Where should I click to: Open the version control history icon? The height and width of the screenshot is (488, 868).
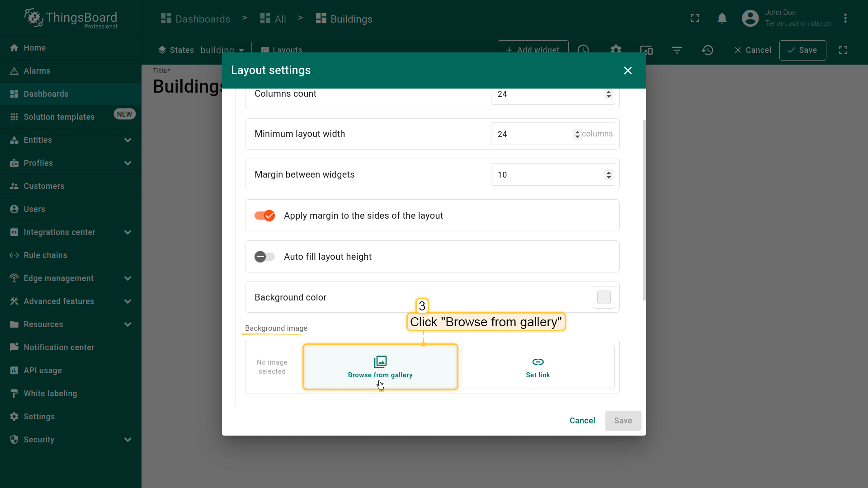click(708, 50)
